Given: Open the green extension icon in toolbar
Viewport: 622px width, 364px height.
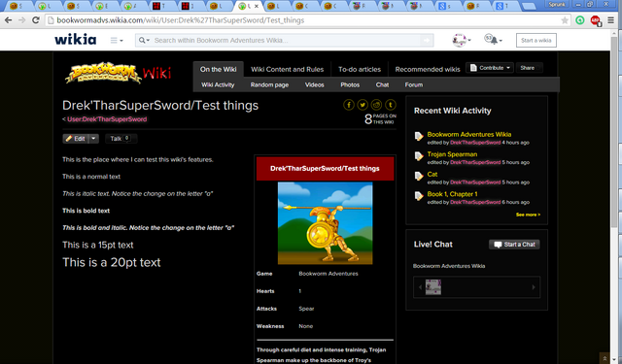Looking at the screenshot, I should [580, 20].
